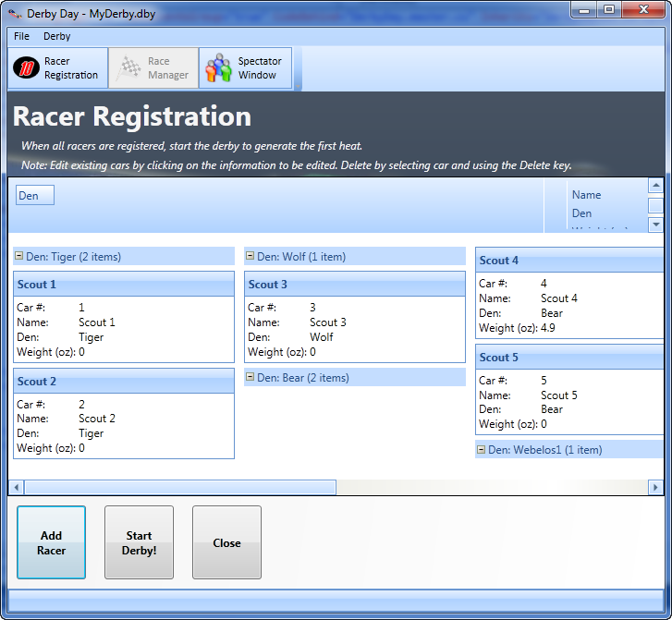Screen dimensions: 672x620
Task: Open the File menu
Action: (21, 36)
